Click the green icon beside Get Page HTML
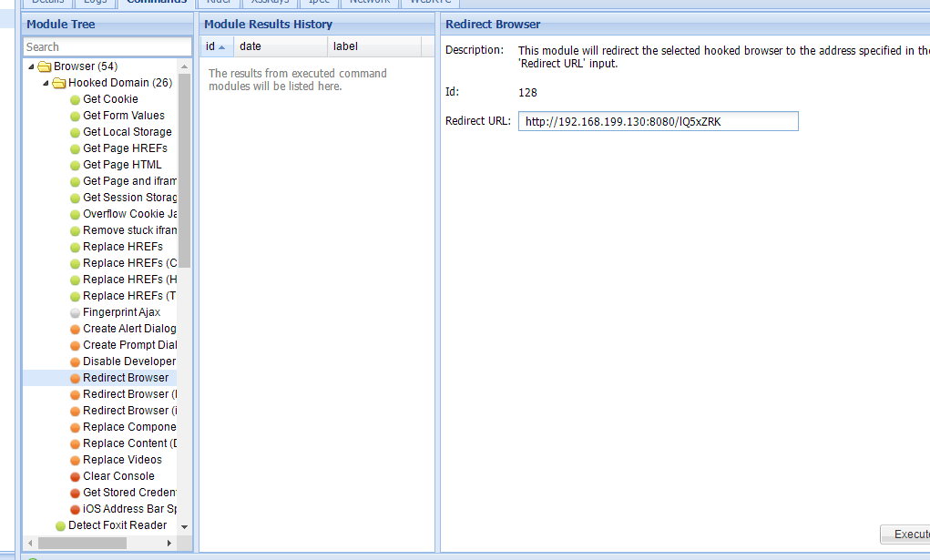Image resolution: width=930 pixels, height=560 pixels. click(75, 166)
